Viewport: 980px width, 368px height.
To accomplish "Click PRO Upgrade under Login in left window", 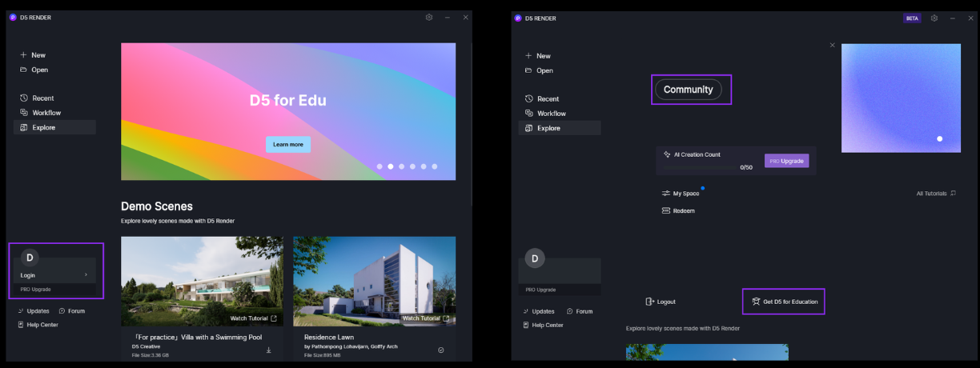I will (x=35, y=289).
